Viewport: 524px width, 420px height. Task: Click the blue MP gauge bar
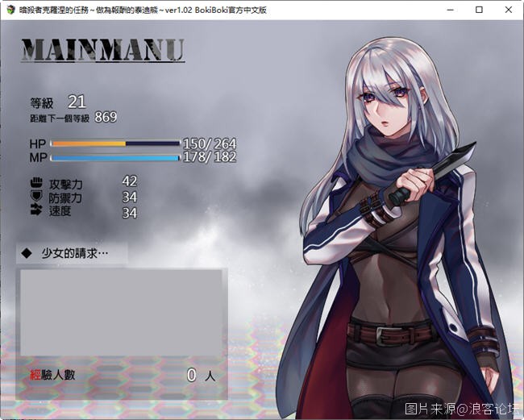(x=113, y=157)
